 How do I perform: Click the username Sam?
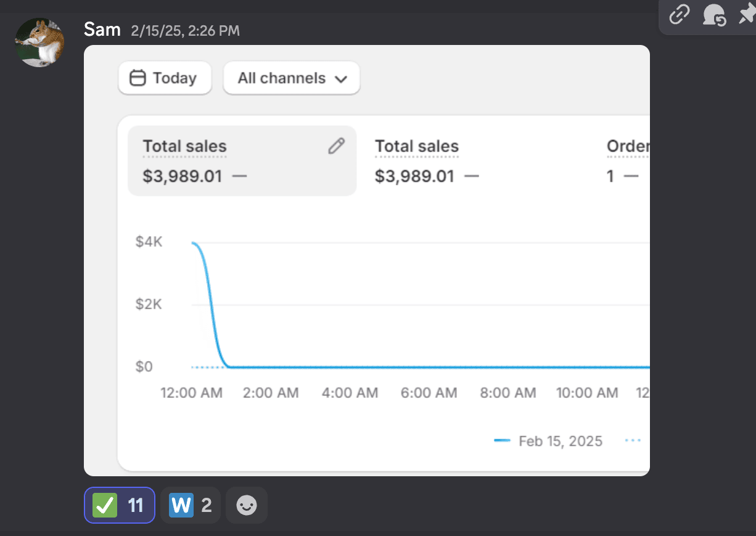point(102,29)
